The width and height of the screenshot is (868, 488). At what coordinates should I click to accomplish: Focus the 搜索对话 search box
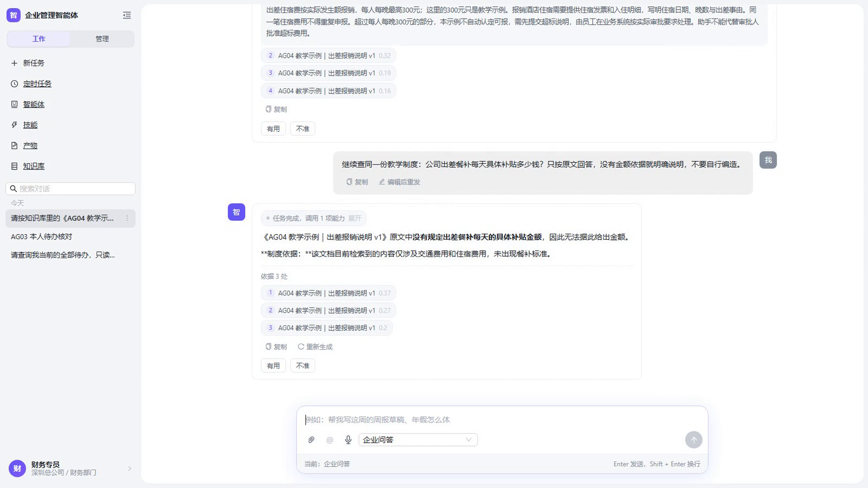[x=71, y=189]
